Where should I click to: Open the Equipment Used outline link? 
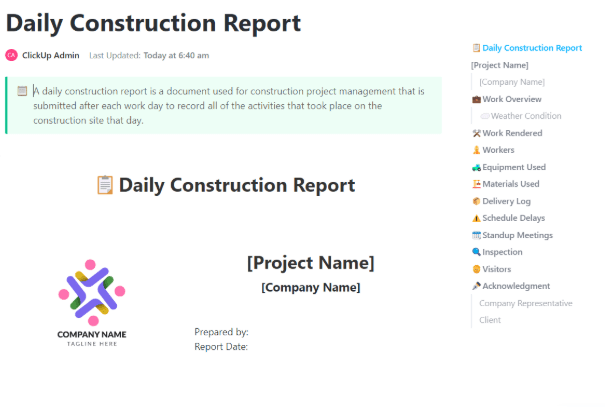coord(514,167)
